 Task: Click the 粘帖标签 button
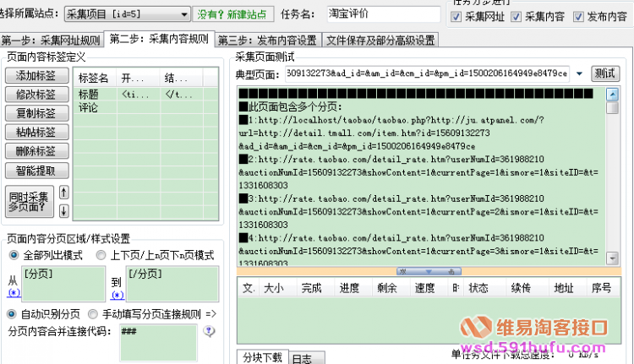pos(37,132)
